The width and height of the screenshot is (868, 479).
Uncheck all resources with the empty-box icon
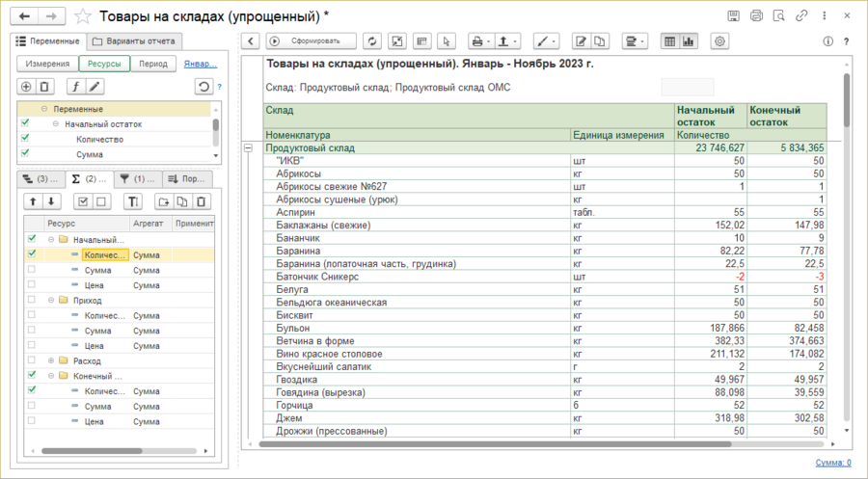[x=100, y=201]
